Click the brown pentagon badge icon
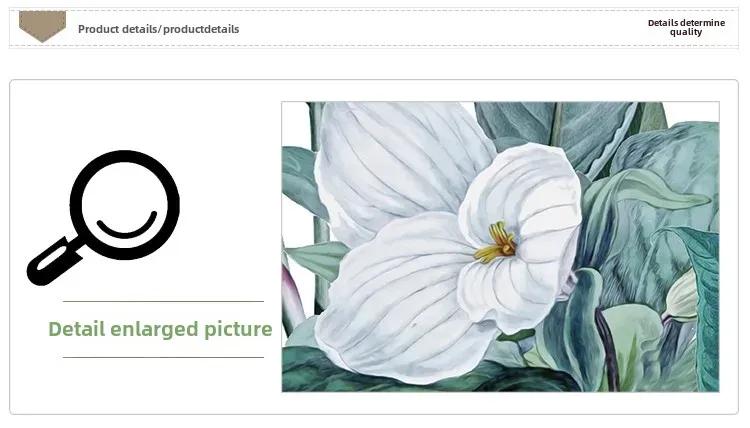 (42, 26)
